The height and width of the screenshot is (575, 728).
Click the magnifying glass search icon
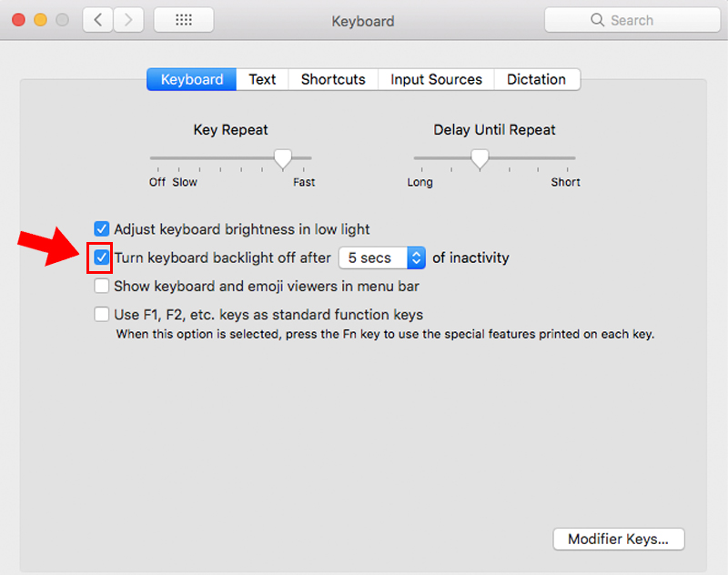point(597,20)
